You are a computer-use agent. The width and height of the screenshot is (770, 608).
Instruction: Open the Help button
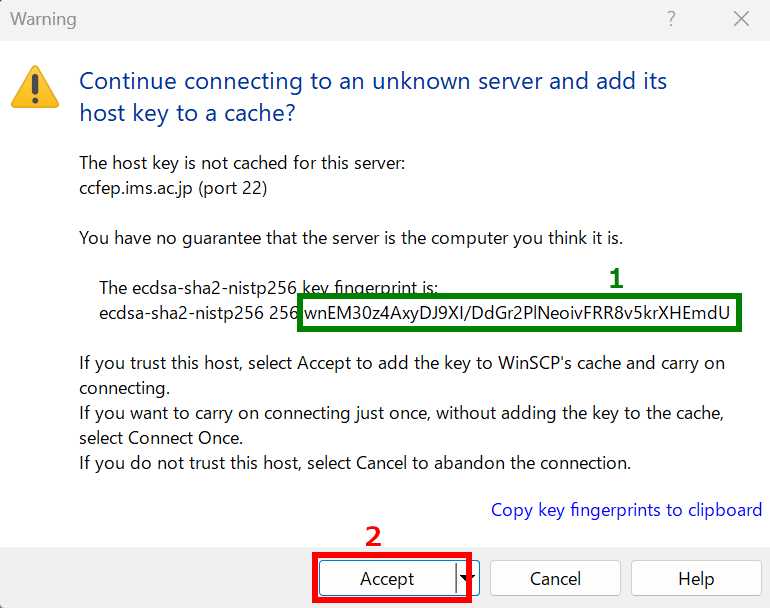click(x=695, y=578)
